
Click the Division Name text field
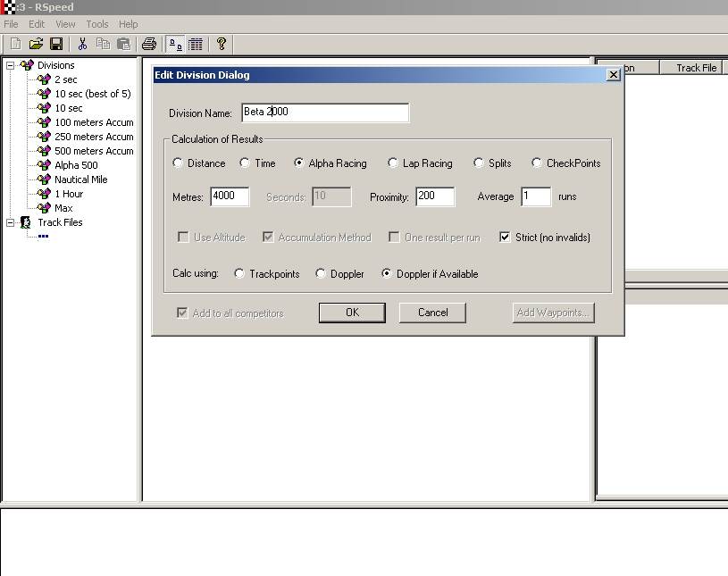(x=324, y=113)
